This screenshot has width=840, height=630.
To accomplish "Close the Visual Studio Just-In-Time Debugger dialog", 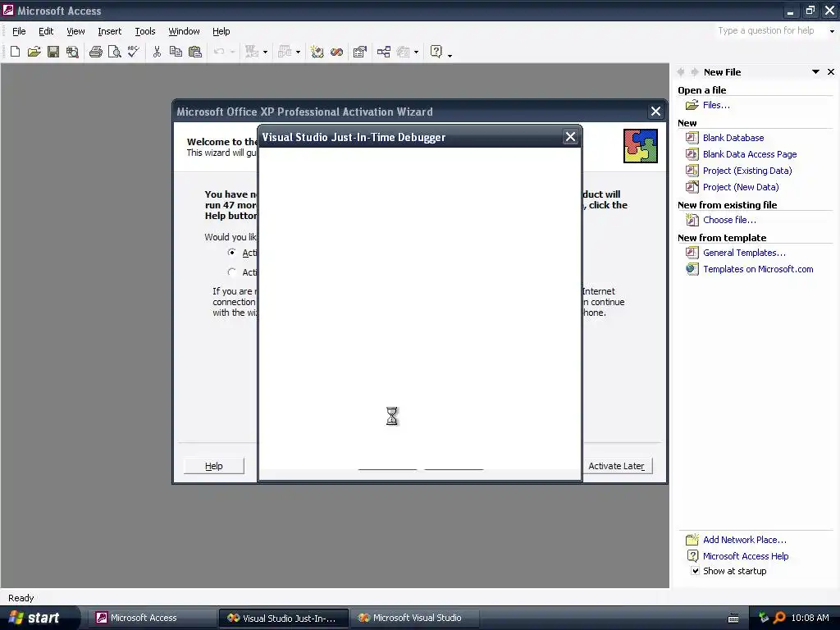I will pos(571,137).
